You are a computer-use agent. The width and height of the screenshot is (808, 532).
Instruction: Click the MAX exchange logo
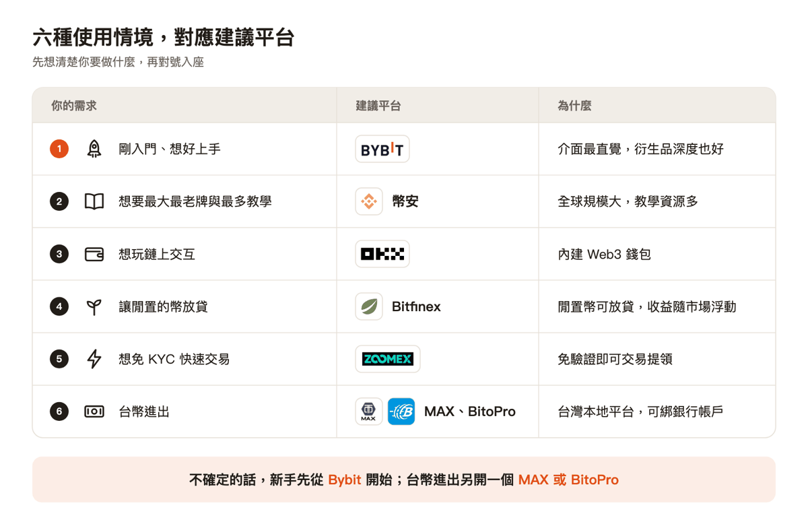[x=369, y=411]
